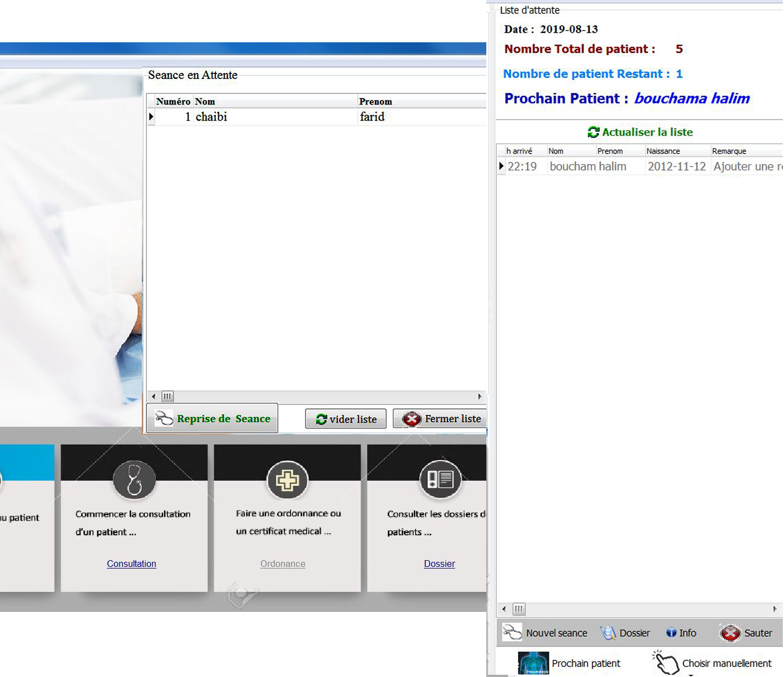Image resolution: width=784 pixels, height=677 pixels.
Task: Open the Dossier link under patient files
Action: [x=439, y=564]
